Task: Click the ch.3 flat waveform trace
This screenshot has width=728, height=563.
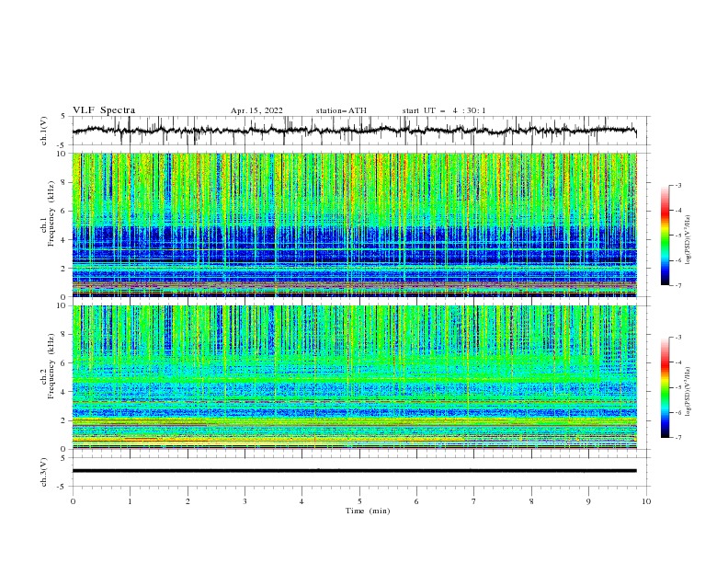Action: [355, 471]
